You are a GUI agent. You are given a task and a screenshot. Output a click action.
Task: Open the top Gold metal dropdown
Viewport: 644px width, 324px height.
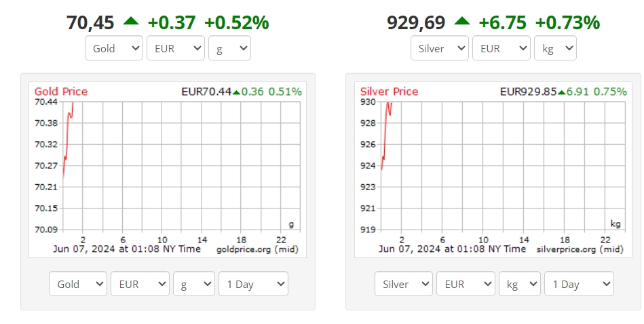(x=114, y=48)
